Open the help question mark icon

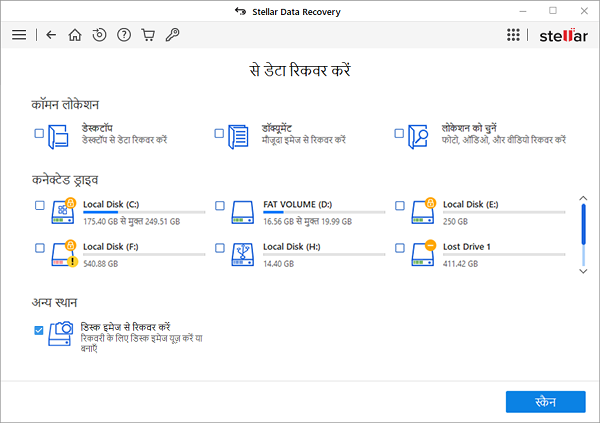(124, 35)
